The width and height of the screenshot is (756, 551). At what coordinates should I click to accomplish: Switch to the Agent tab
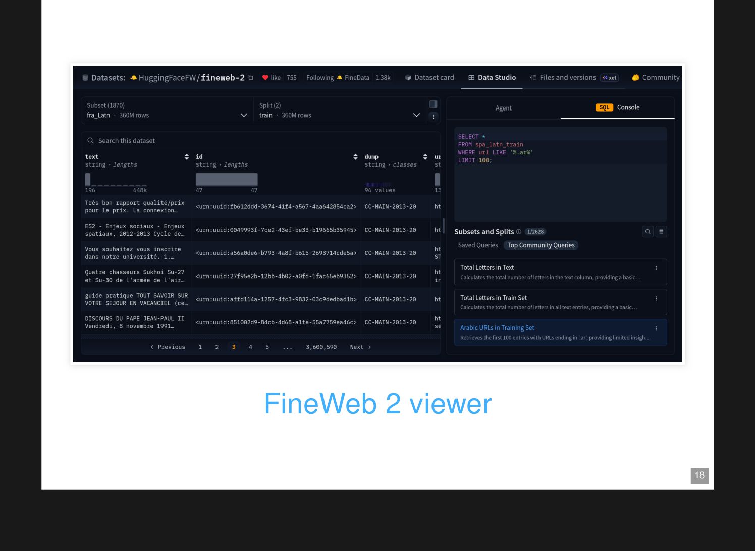tap(504, 108)
